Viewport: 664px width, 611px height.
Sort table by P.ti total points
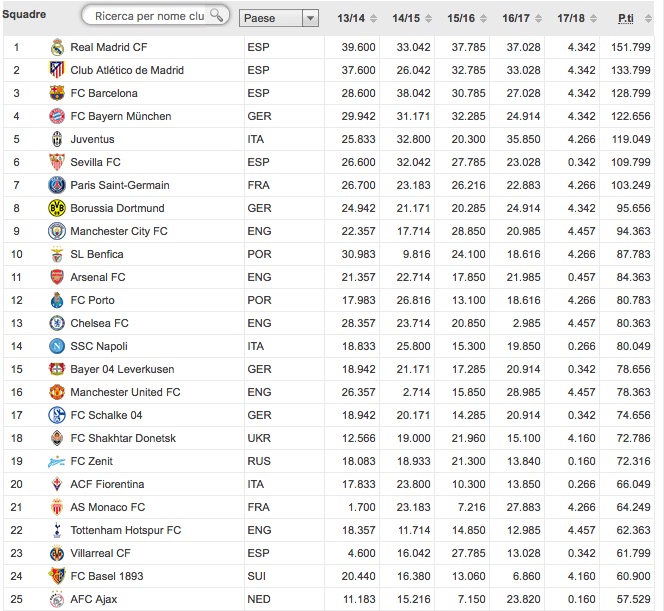tap(625, 18)
